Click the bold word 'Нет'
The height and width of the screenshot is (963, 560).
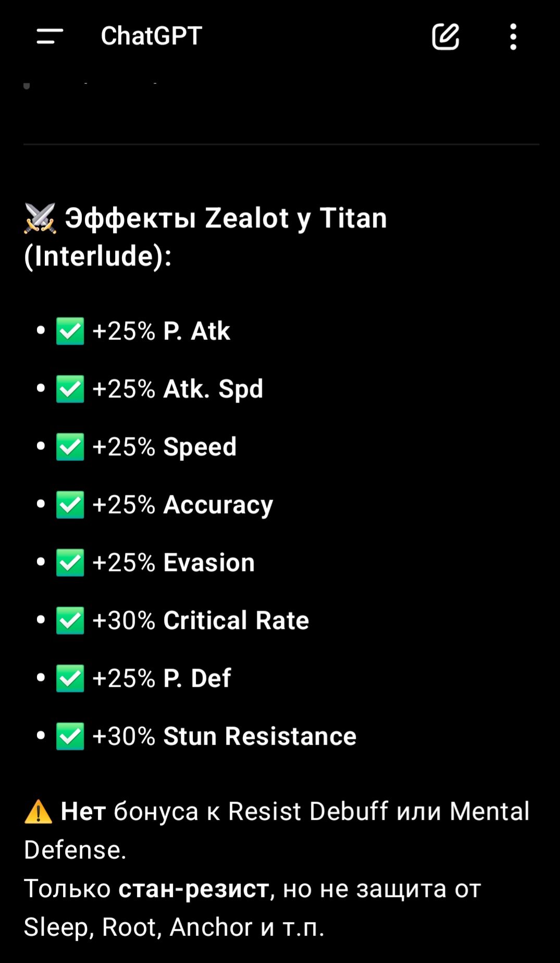tap(83, 812)
